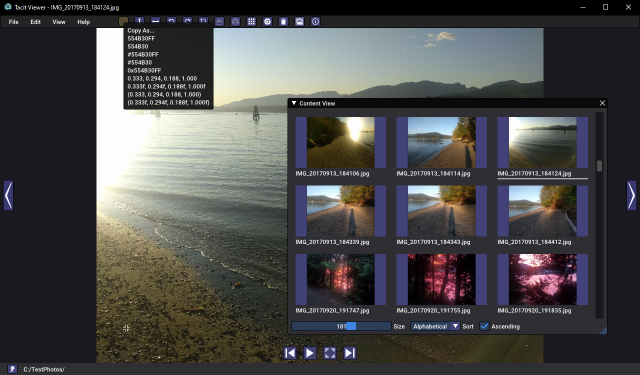Toggle the Ascending sort checkbox
Viewport: 640px width, 375px height.
(484, 326)
